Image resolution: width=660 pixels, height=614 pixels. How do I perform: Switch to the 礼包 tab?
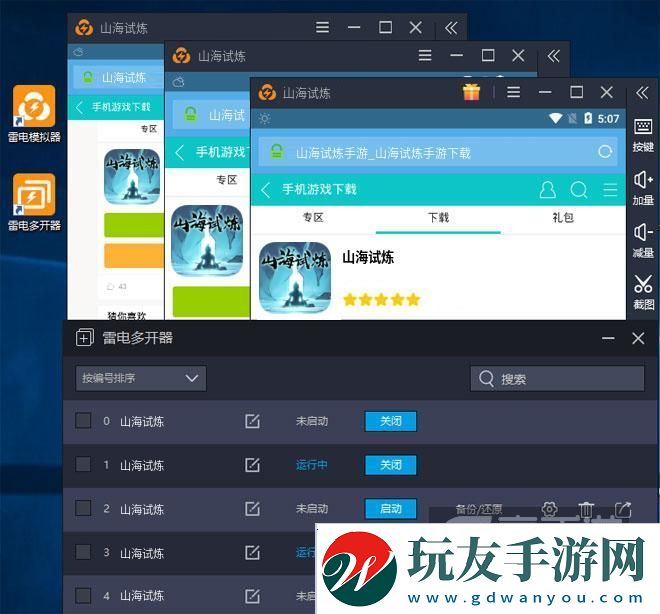[563, 218]
